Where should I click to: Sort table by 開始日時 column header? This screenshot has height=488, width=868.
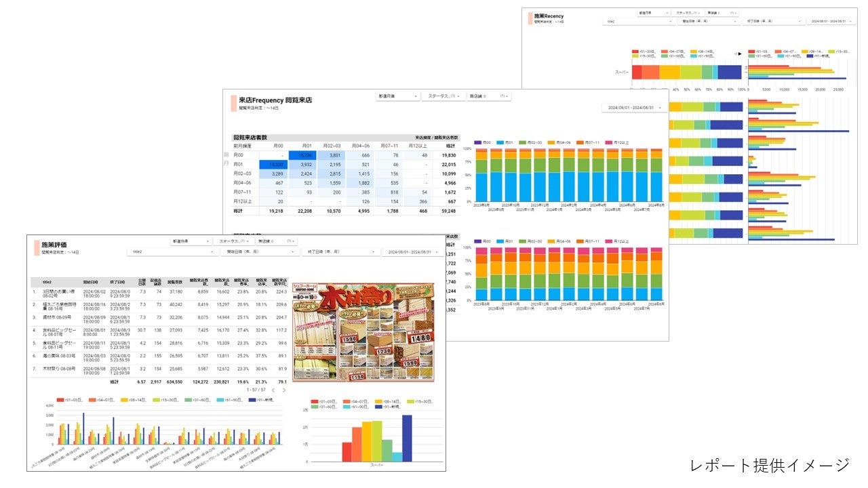click(x=90, y=281)
